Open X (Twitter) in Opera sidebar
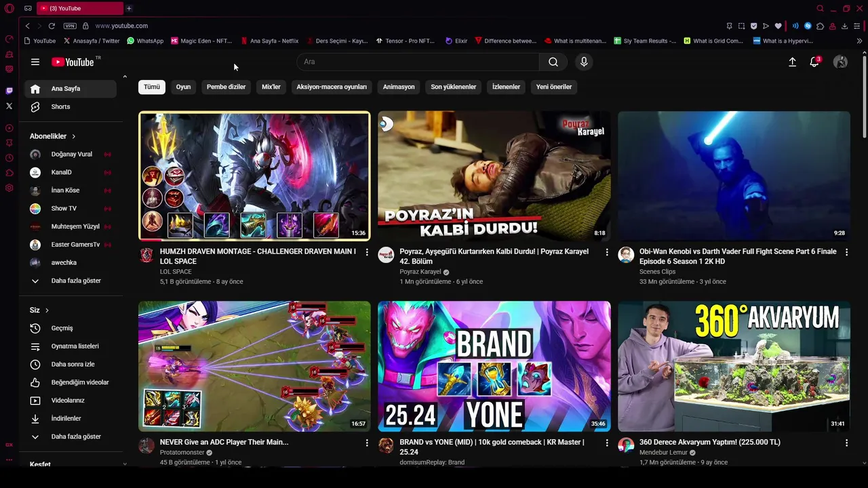The image size is (868, 488). (x=9, y=106)
